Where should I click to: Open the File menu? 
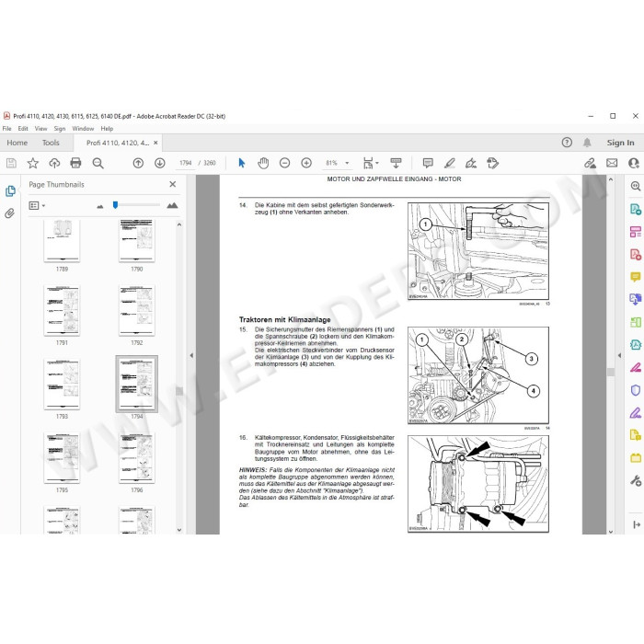pyautogui.click(x=7, y=129)
